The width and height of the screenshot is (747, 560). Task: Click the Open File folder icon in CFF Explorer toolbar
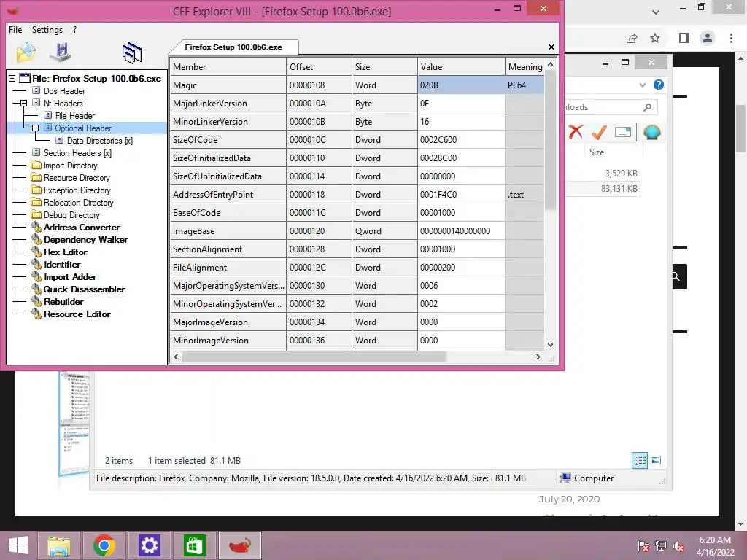pyautogui.click(x=26, y=52)
